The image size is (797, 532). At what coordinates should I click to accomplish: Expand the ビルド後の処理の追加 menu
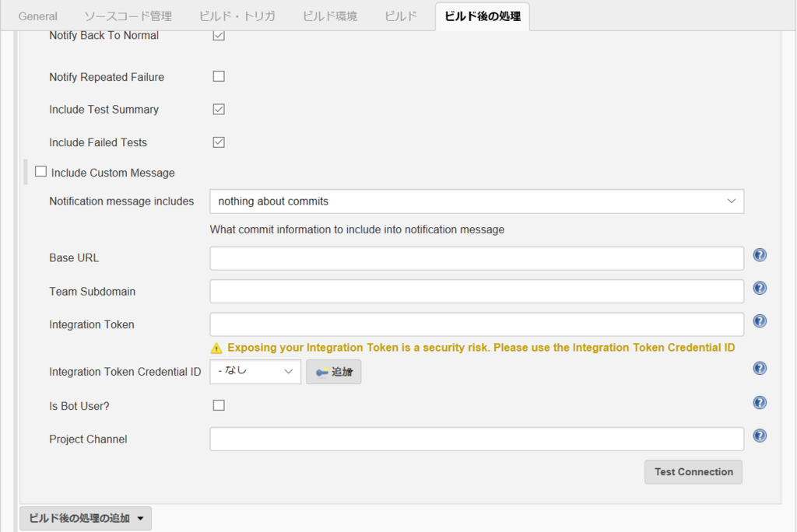(x=86, y=518)
